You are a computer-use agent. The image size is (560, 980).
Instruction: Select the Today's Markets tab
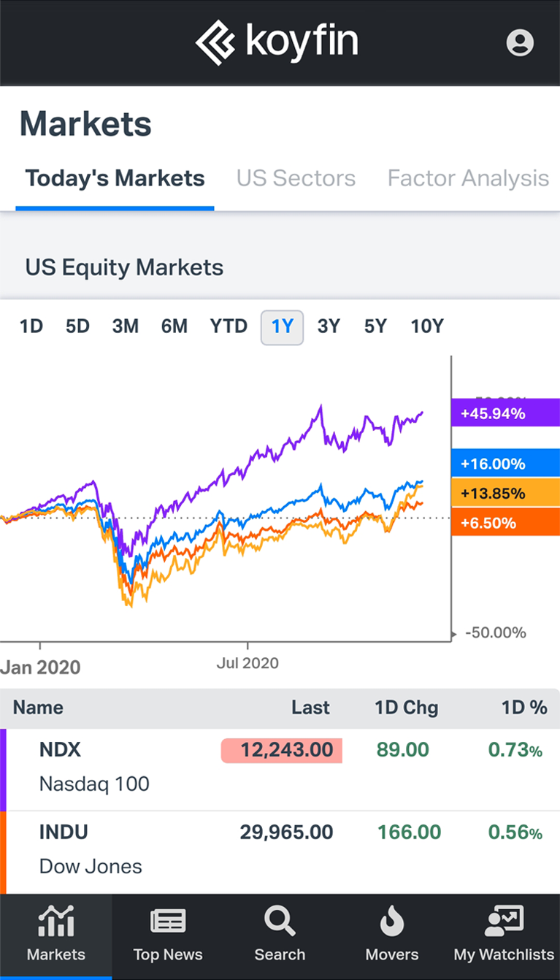[x=115, y=179]
